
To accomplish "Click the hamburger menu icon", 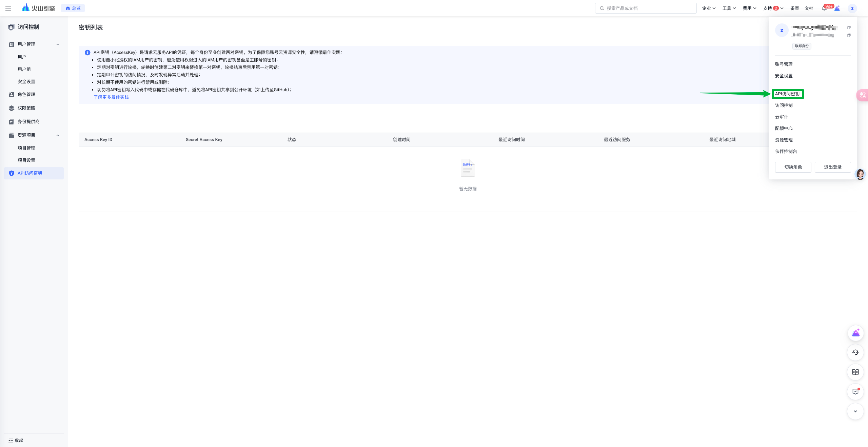I will coord(8,8).
